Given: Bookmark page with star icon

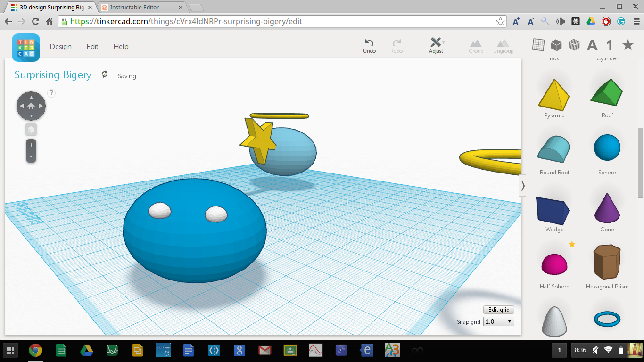Looking at the screenshot, I should 500,22.
